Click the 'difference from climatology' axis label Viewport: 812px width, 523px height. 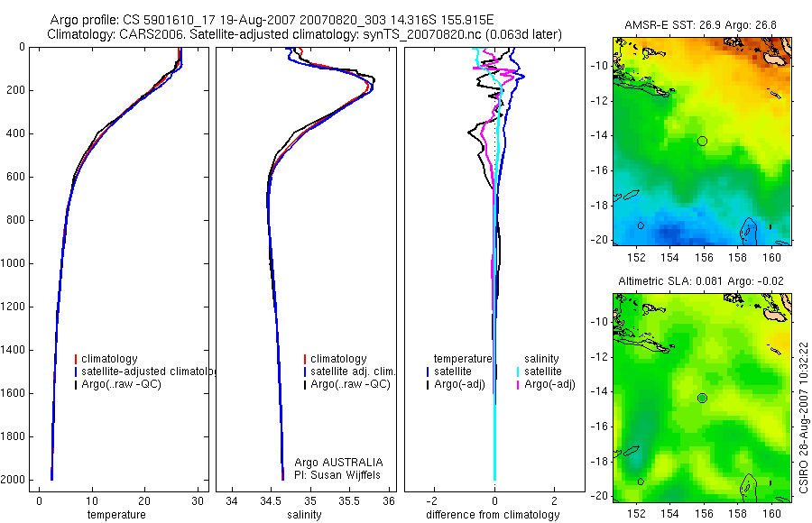pyautogui.click(x=493, y=515)
